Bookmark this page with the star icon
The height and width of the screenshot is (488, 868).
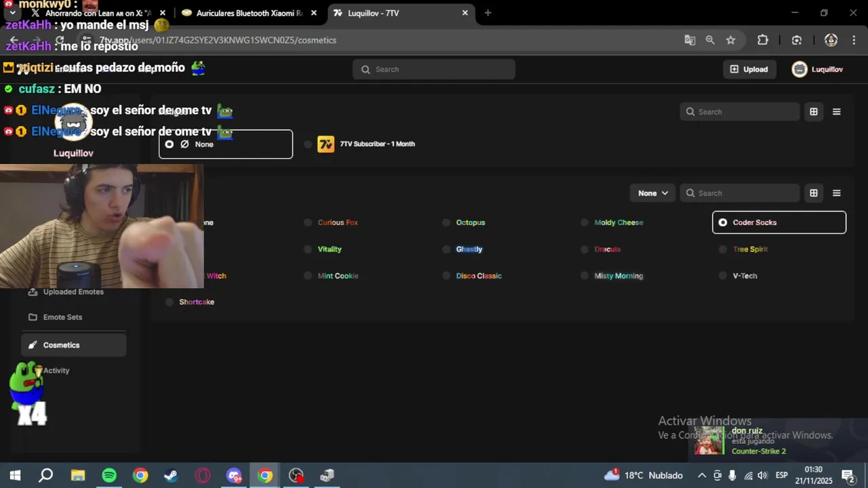point(730,40)
